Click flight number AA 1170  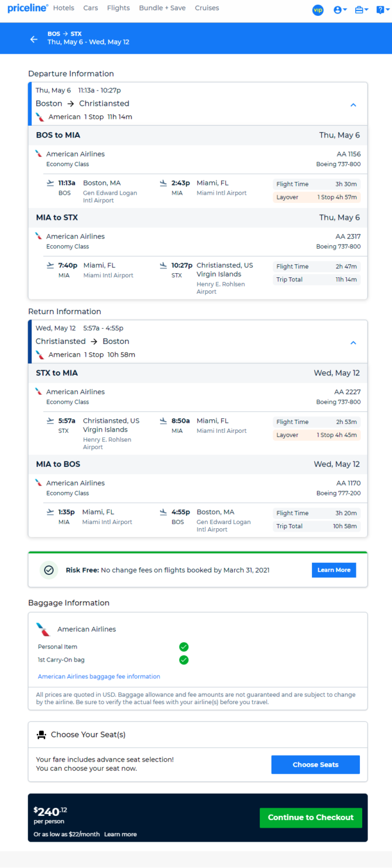click(x=349, y=483)
